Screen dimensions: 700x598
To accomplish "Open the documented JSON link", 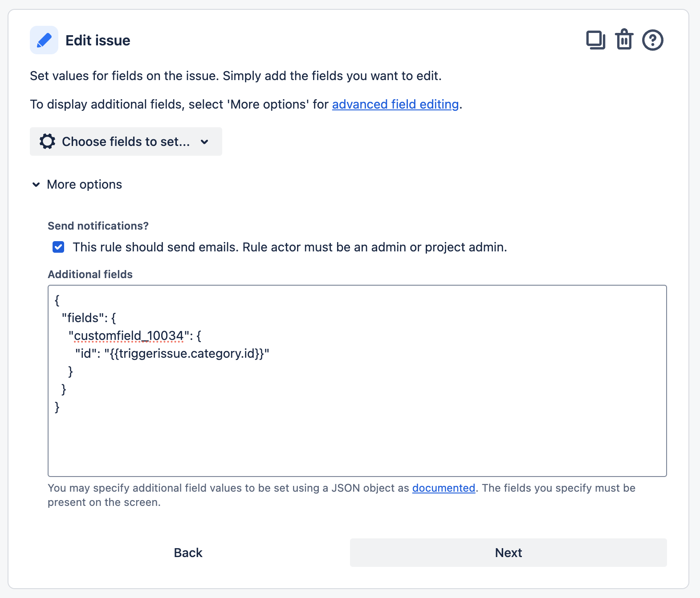I will coord(444,488).
